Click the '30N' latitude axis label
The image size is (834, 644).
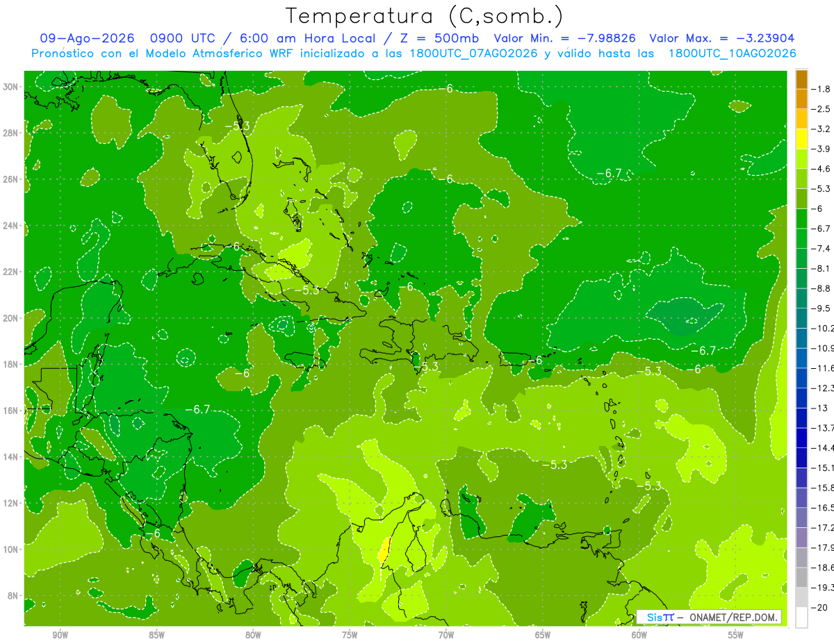[12, 87]
